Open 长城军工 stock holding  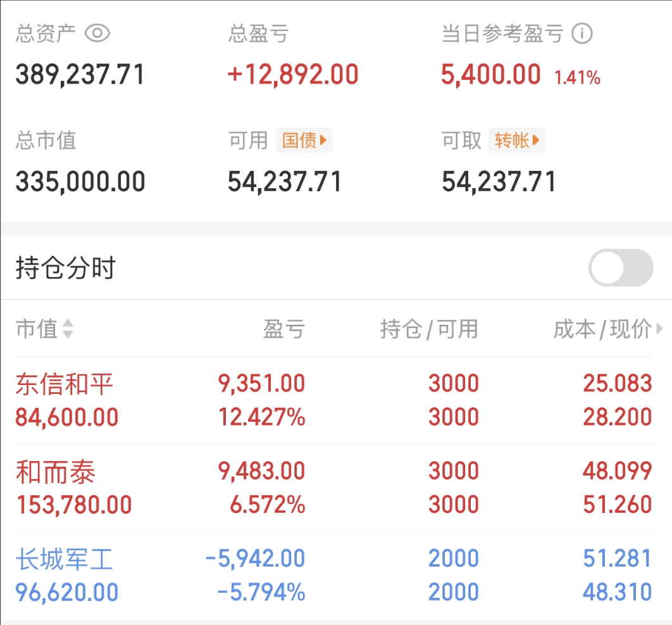[65, 559]
